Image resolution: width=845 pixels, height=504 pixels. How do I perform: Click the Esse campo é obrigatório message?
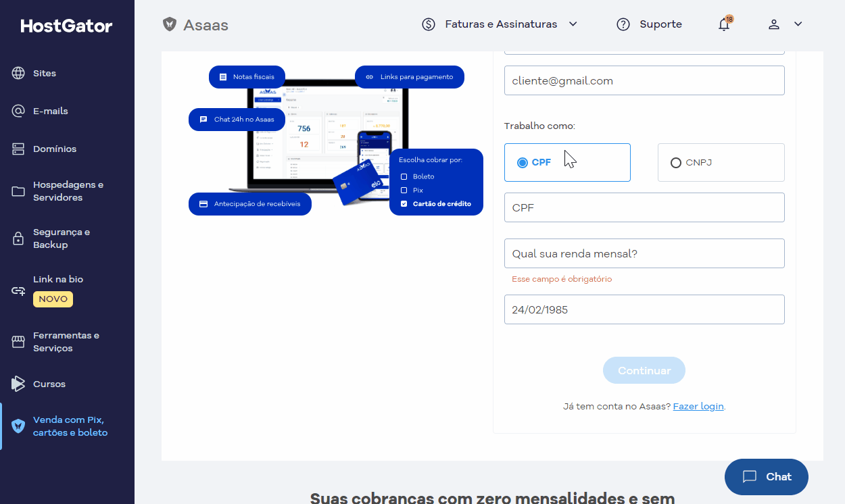pos(562,279)
